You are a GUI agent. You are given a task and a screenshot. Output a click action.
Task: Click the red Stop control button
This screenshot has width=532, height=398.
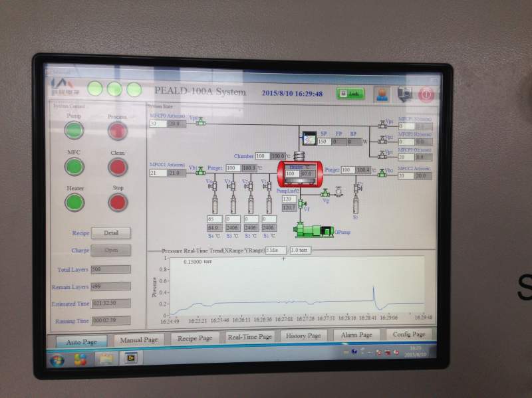(118, 202)
